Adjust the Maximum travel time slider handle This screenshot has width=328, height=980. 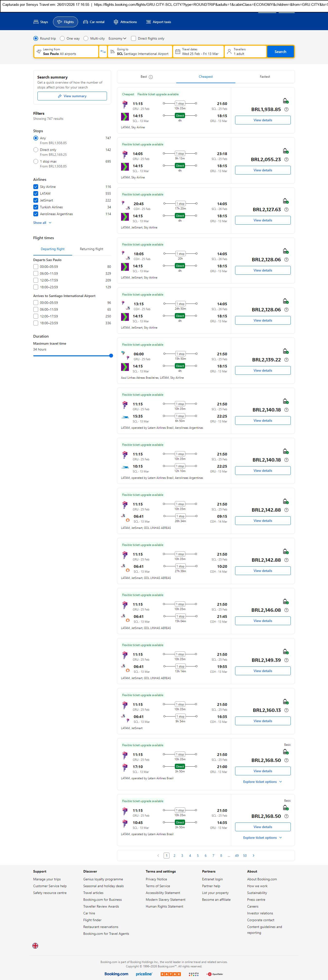tap(111, 356)
